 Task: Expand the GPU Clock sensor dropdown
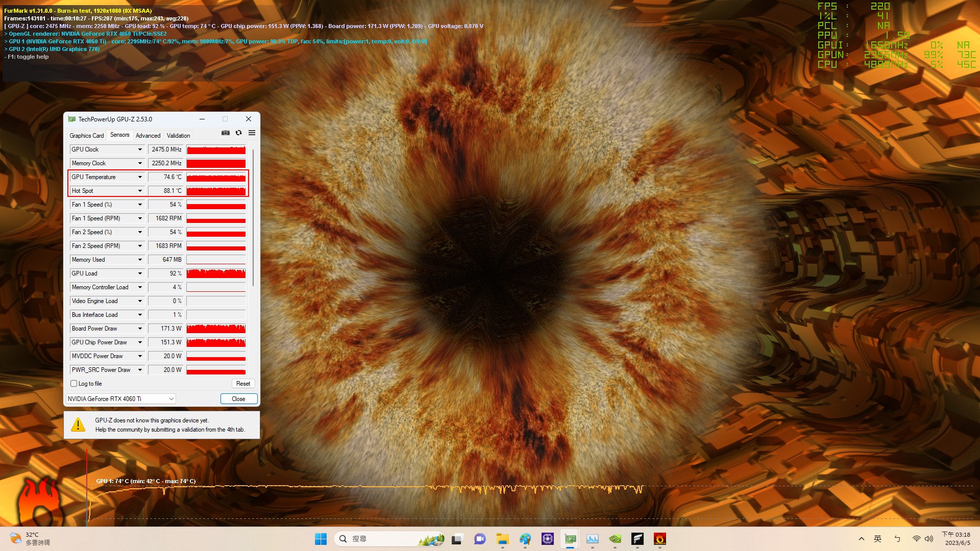[140, 149]
